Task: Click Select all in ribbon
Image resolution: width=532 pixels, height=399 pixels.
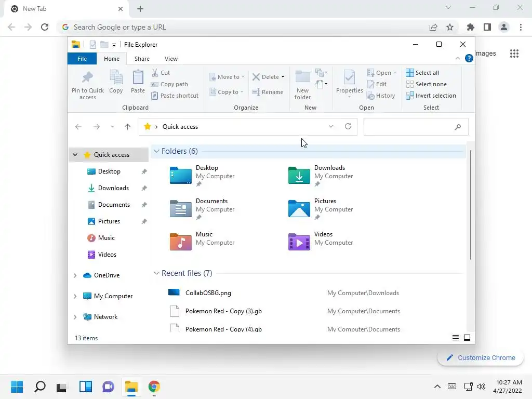Action: pyautogui.click(x=422, y=73)
